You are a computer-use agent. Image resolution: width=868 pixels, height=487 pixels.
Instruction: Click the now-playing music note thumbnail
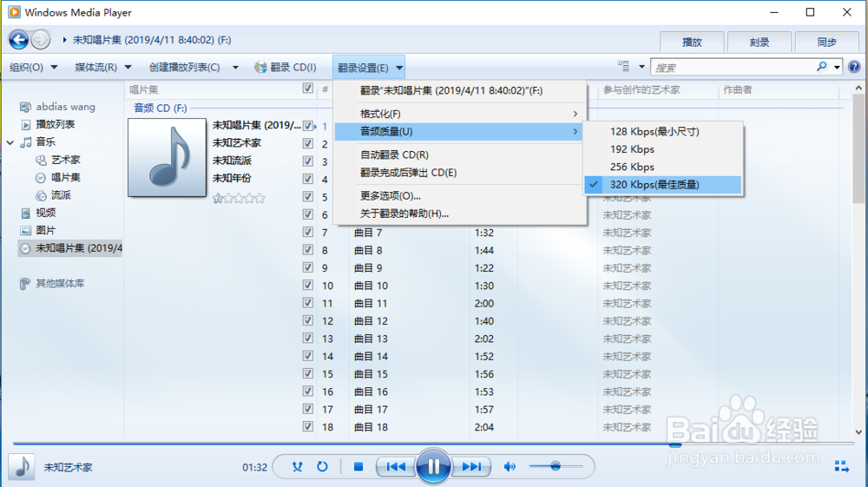coord(22,466)
